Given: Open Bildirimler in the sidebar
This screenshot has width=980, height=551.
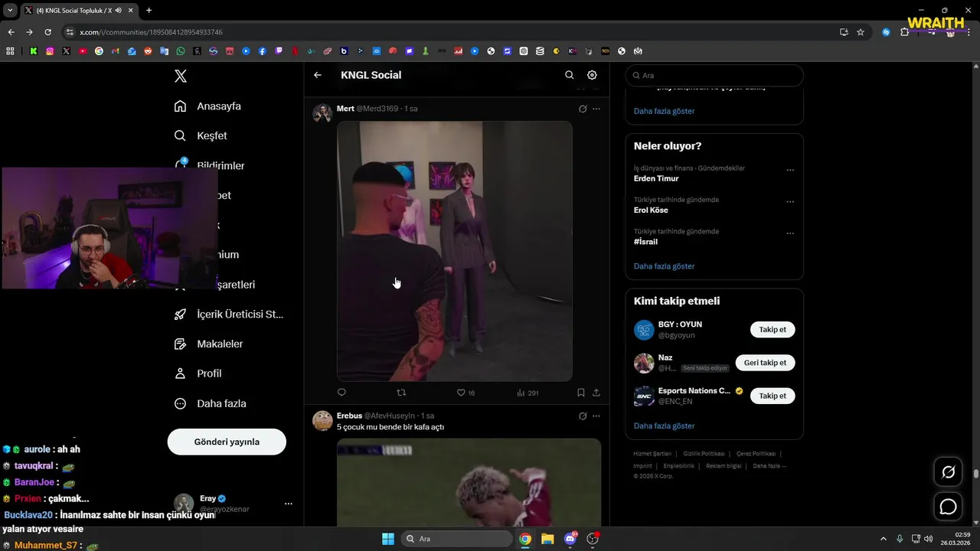Looking at the screenshot, I should (209, 165).
